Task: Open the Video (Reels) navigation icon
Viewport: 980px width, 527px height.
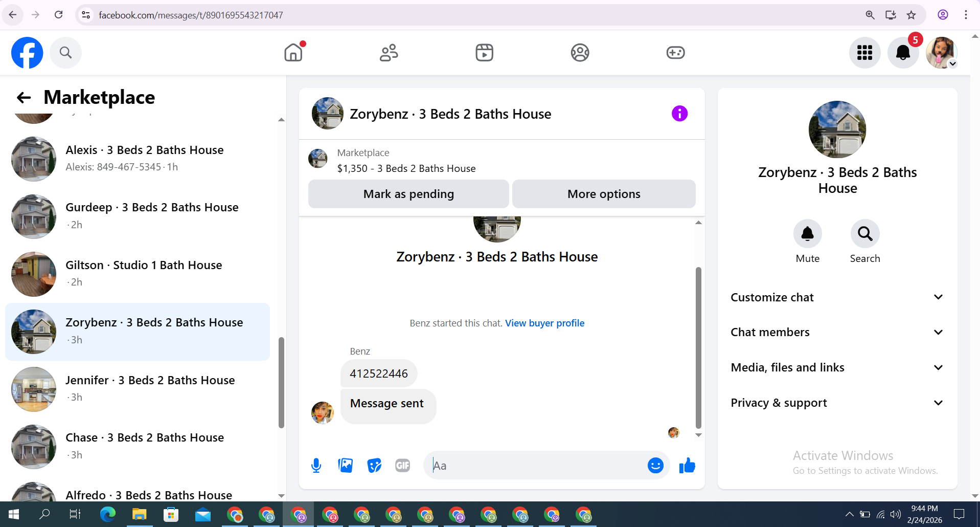Action: click(484, 53)
